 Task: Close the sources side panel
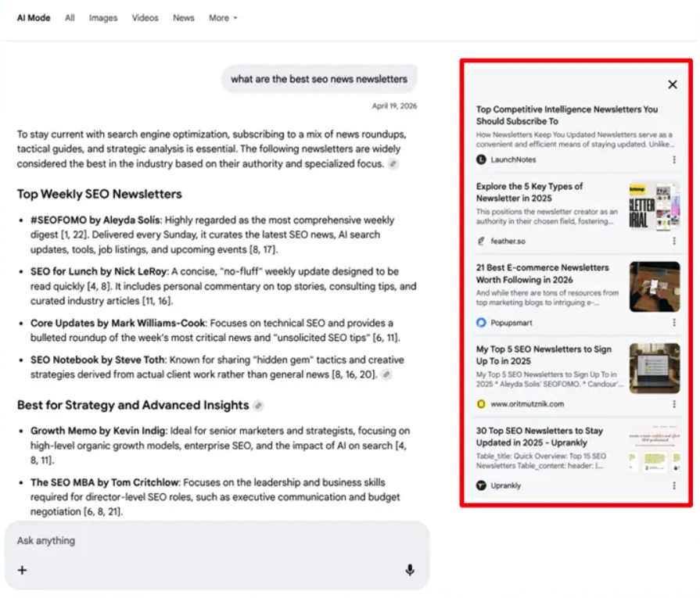[673, 84]
